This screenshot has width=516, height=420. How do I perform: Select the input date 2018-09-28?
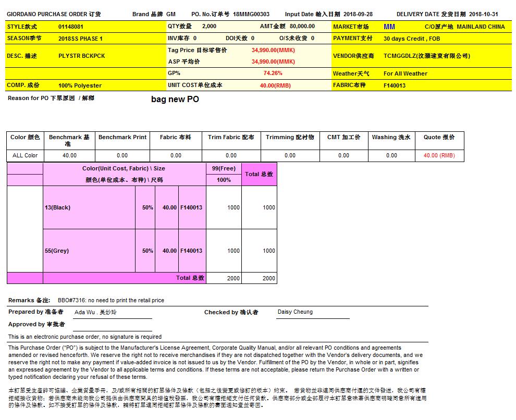pyautogui.click(x=358, y=14)
